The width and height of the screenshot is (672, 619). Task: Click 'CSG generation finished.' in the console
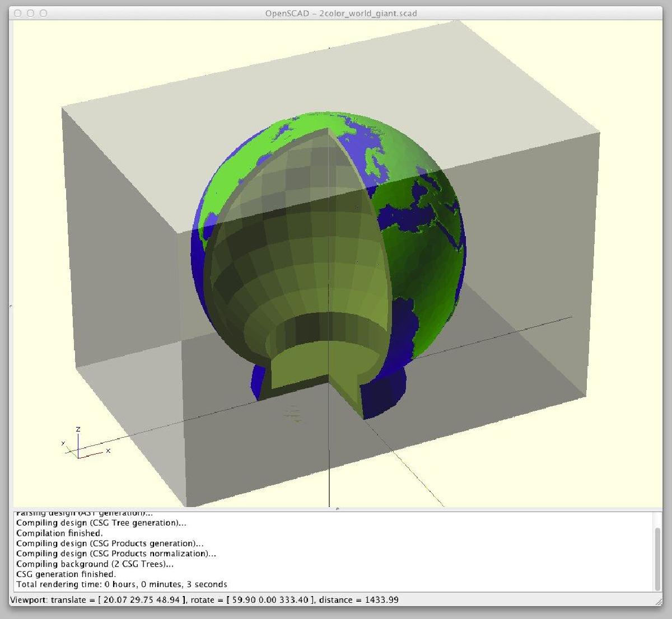point(66,574)
